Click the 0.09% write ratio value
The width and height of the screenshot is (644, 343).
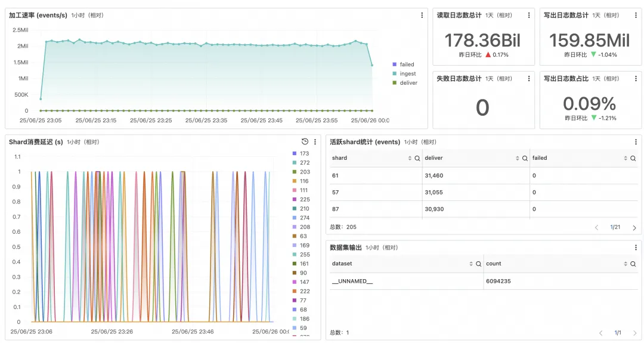pos(589,104)
